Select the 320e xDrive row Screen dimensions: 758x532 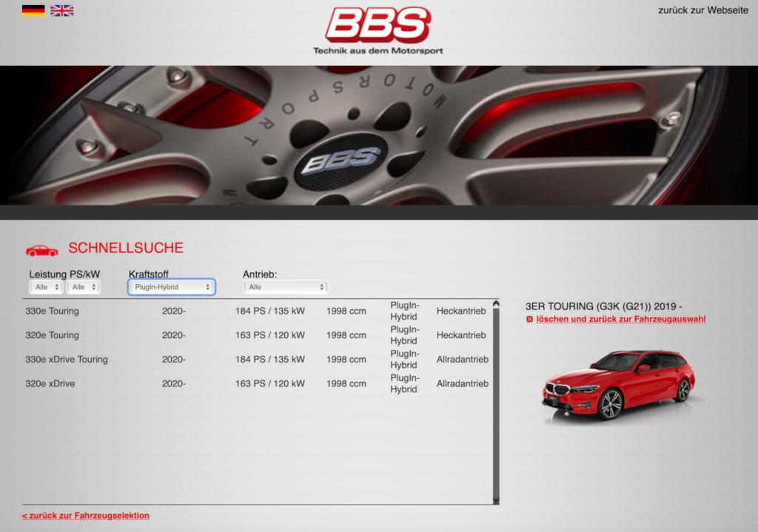(257, 384)
